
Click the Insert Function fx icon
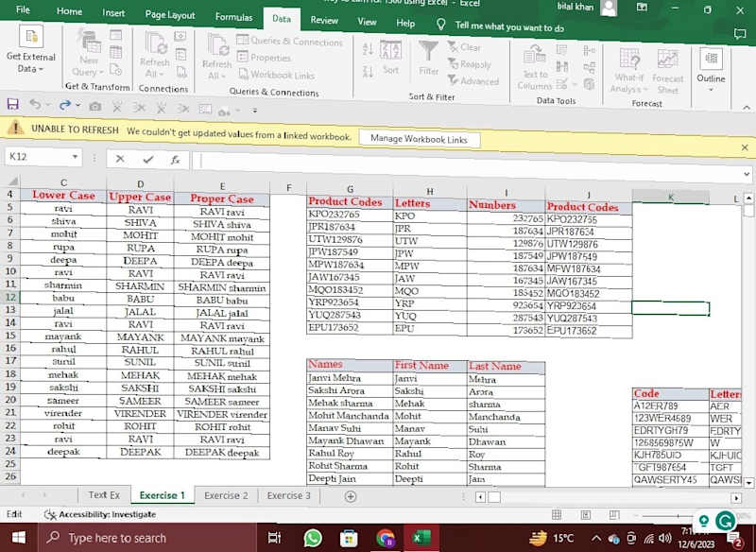(176, 159)
